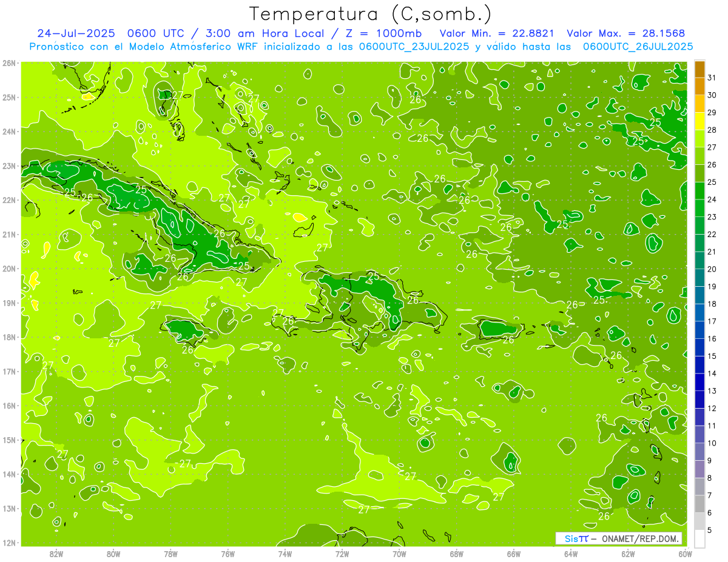Viewport: 728px width, 562px height.
Task: Pick the white swatch below scale label 5
Action: [699, 538]
